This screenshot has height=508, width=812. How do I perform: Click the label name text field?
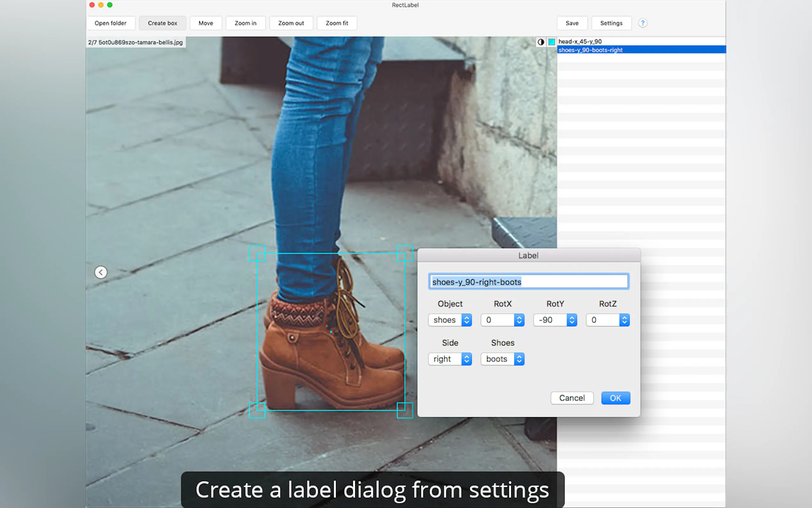click(528, 282)
